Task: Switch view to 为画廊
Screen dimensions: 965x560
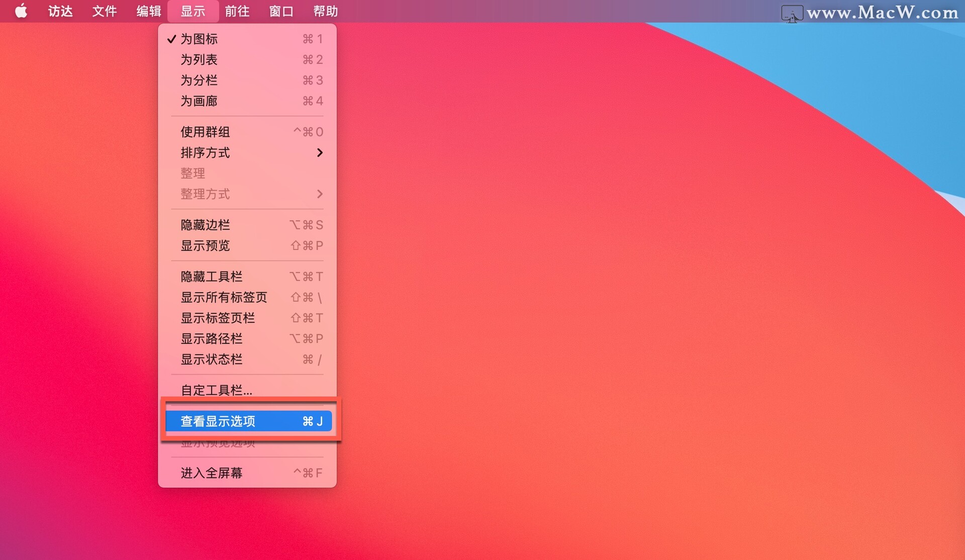Action: 199,101
